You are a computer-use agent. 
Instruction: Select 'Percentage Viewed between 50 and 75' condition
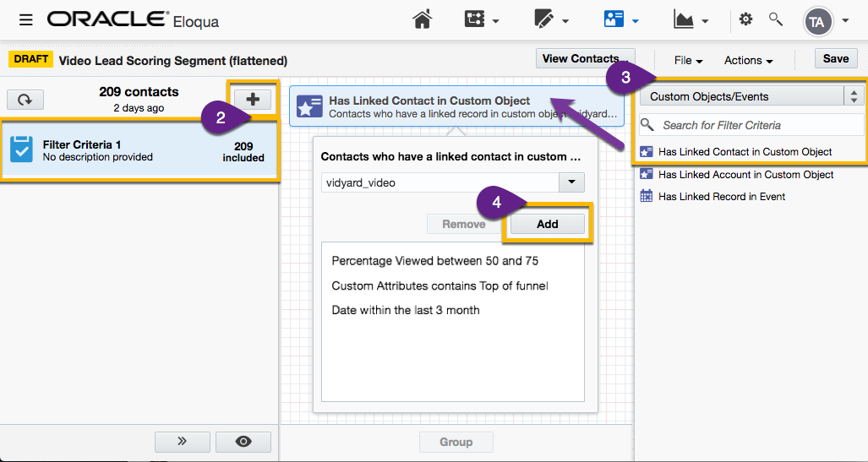434,261
